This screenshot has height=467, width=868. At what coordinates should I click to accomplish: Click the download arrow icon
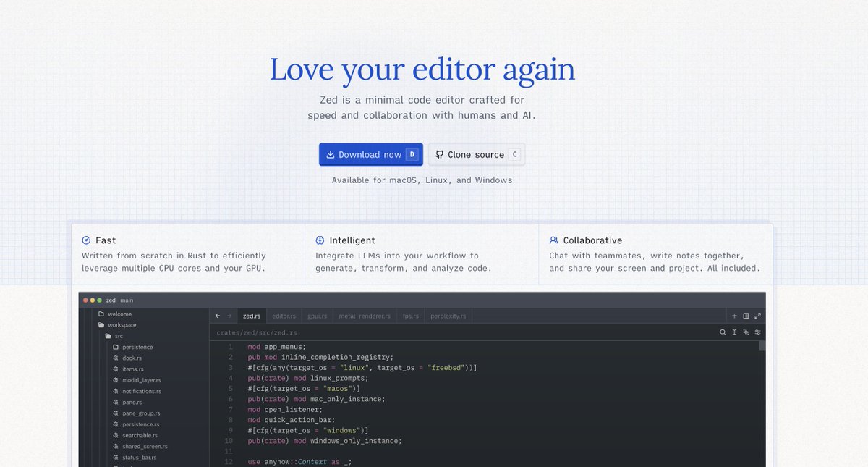(x=331, y=154)
